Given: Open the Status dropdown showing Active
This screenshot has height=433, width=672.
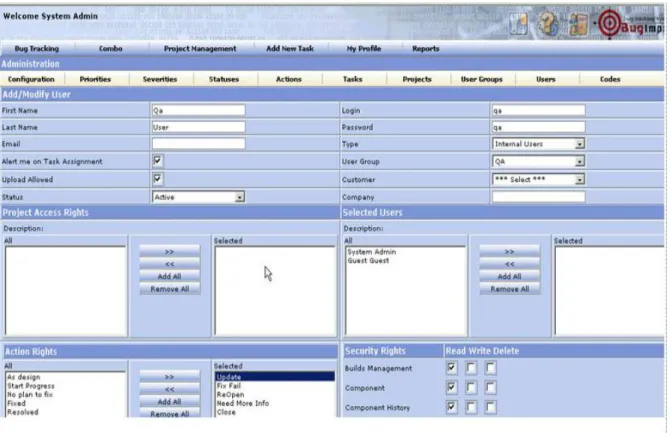Looking at the screenshot, I should 198,197.
